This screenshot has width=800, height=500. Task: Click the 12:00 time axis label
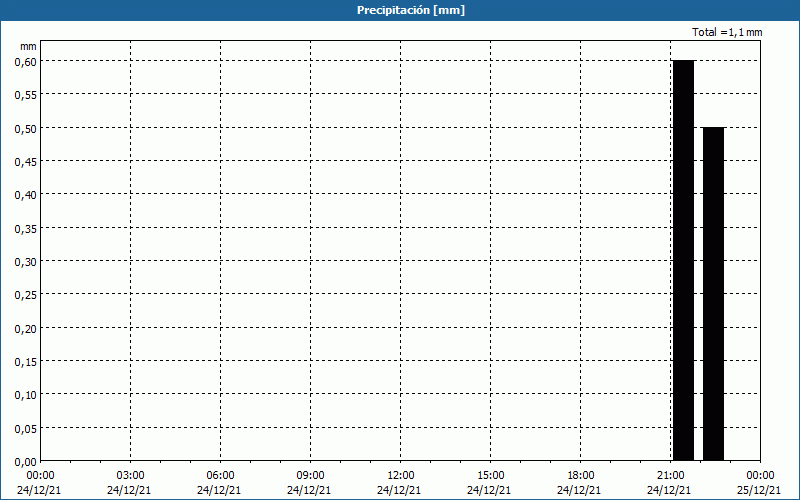click(401, 476)
